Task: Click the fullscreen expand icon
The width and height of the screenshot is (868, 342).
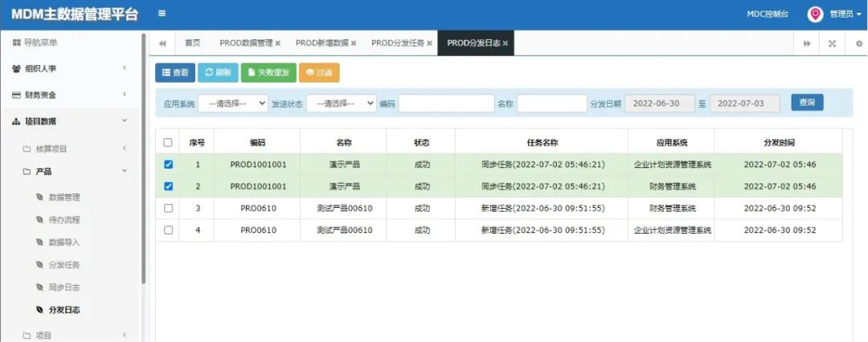Action: coord(832,43)
